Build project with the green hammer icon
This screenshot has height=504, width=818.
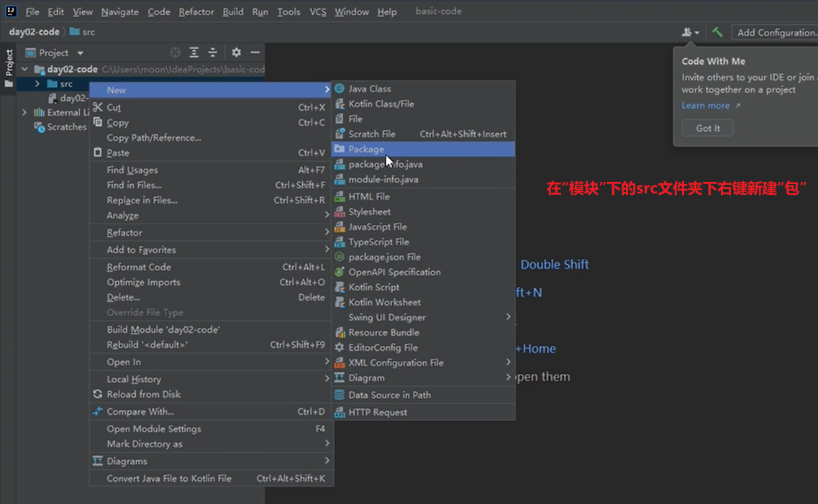(x=717, y=32)
